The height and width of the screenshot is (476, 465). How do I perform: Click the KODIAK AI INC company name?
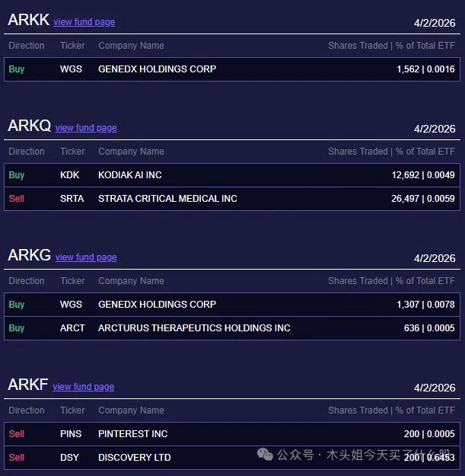click(130, 175)
